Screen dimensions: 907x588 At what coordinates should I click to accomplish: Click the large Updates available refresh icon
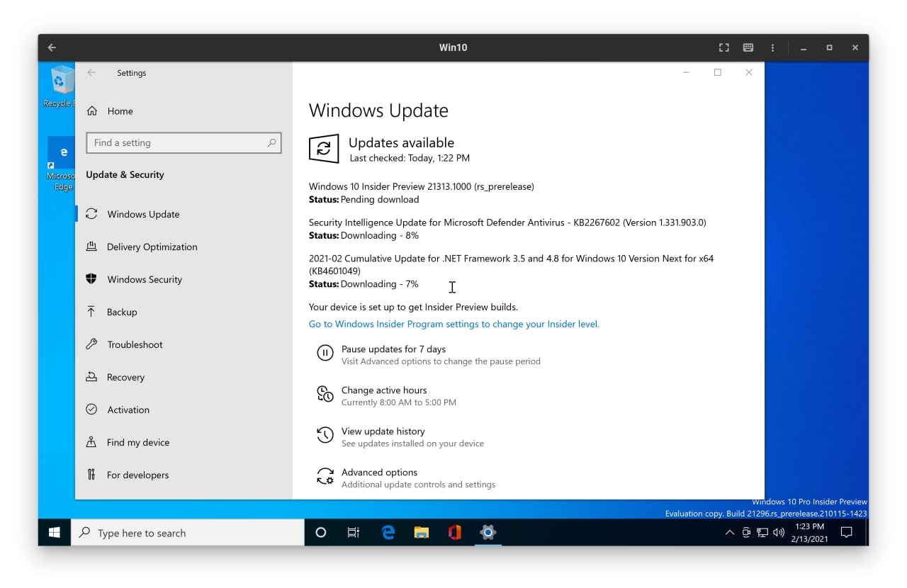point(324,149)
